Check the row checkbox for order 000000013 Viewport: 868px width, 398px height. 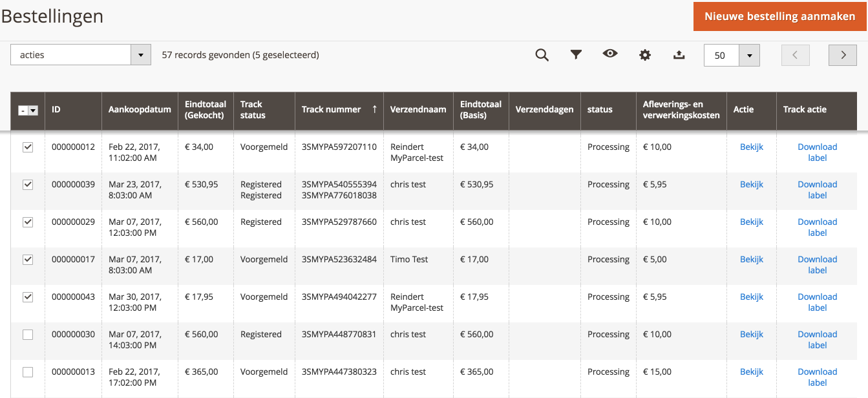point(28,372)
